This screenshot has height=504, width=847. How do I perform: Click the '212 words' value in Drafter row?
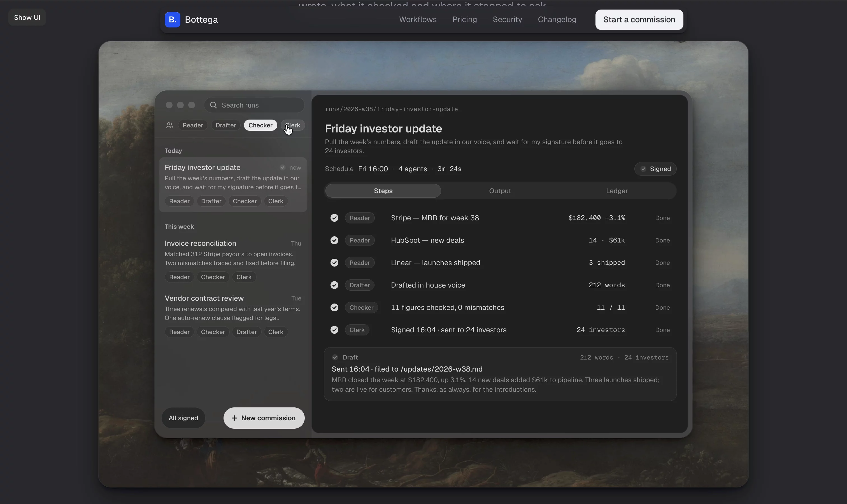[606, 285]
